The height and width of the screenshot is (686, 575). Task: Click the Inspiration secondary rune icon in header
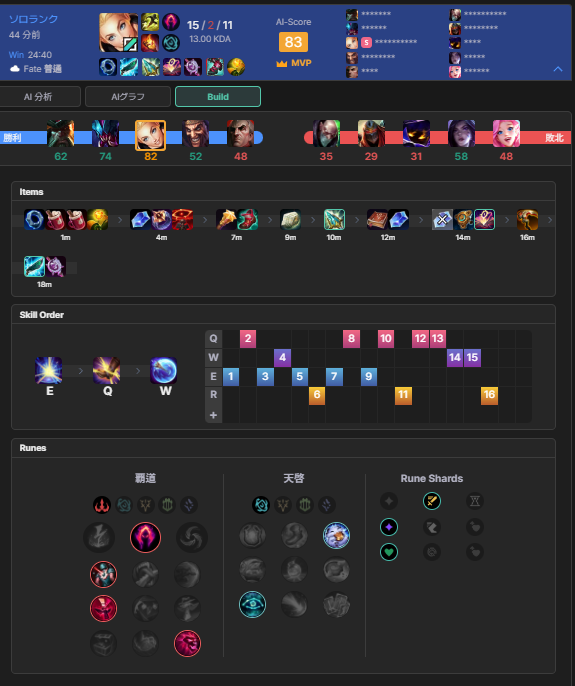[x=171, y=43]
